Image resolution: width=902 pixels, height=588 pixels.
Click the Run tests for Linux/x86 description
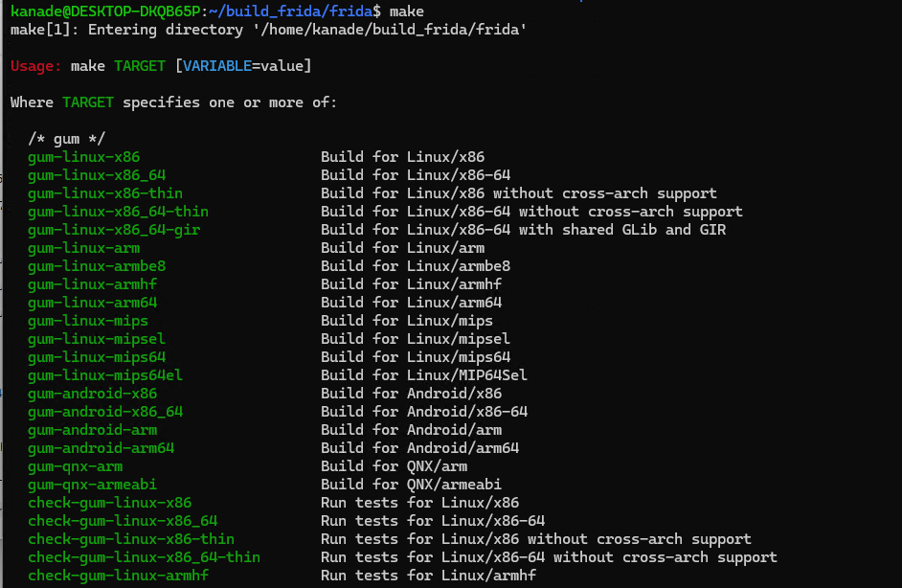pos(419,503)
